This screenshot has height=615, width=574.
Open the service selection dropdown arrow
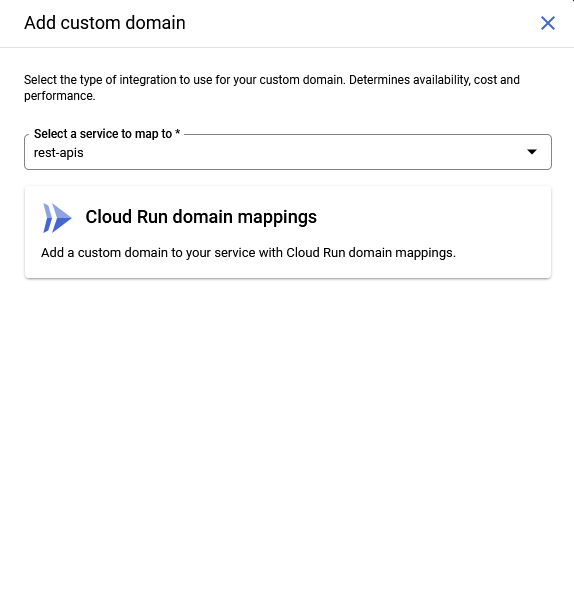pyautogui.click(x=532, y=152)
